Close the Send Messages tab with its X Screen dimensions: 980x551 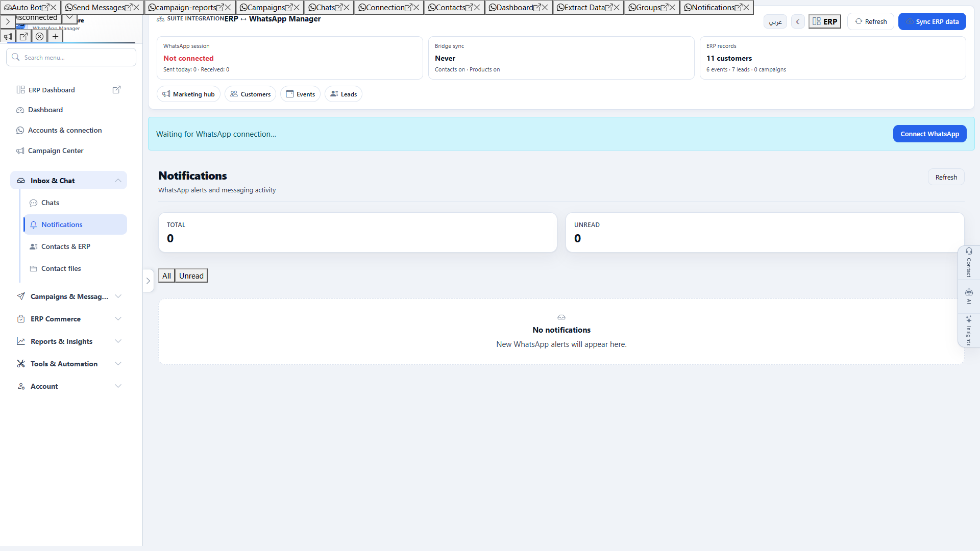[136, 7]
